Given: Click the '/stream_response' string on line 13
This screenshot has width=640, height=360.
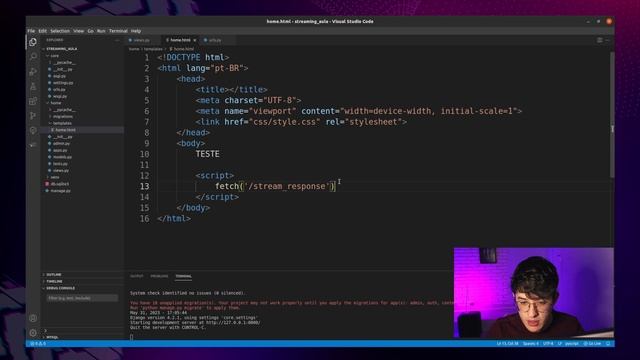Looking at the screenshot, I should coord(287,187).
